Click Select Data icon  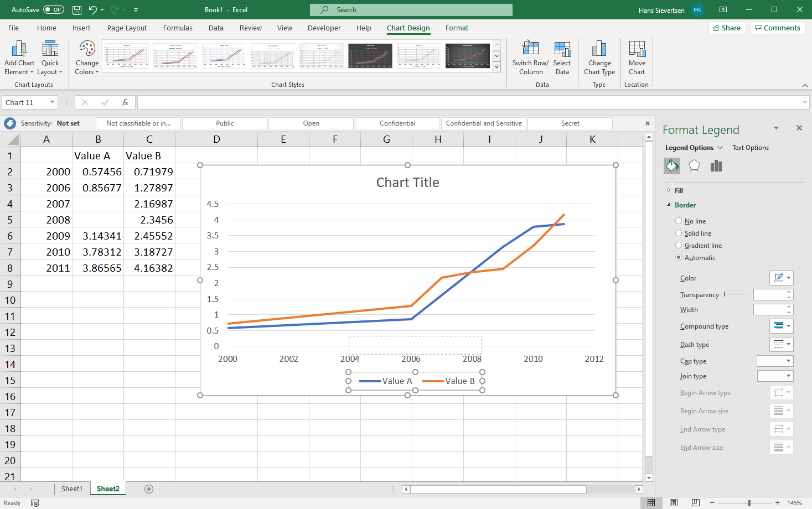point(562,49)
